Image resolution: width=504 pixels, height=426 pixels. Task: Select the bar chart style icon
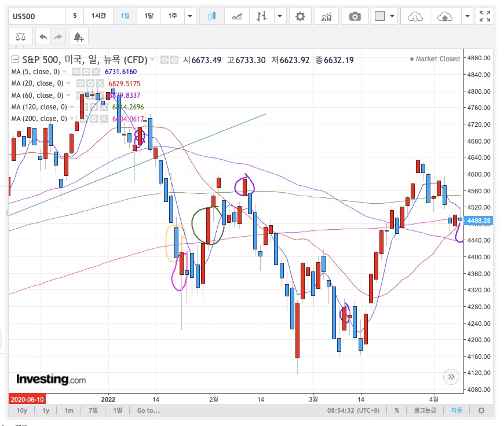262,16
